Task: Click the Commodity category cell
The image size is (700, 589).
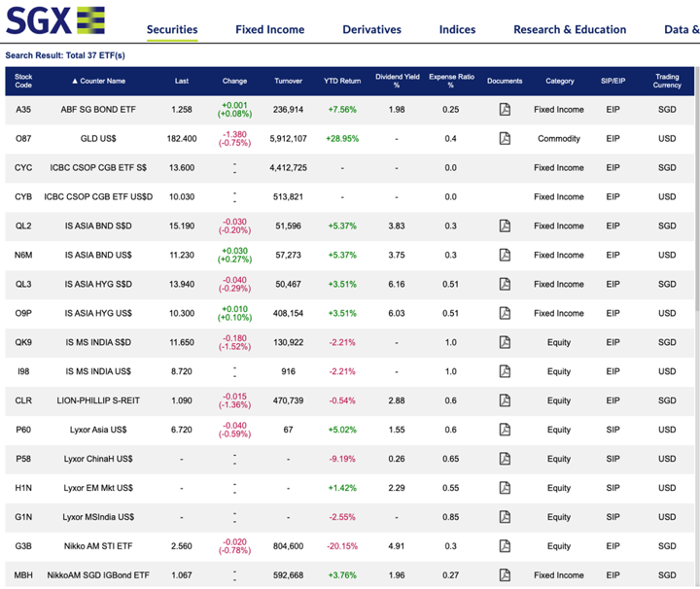Action: [559, 138]
